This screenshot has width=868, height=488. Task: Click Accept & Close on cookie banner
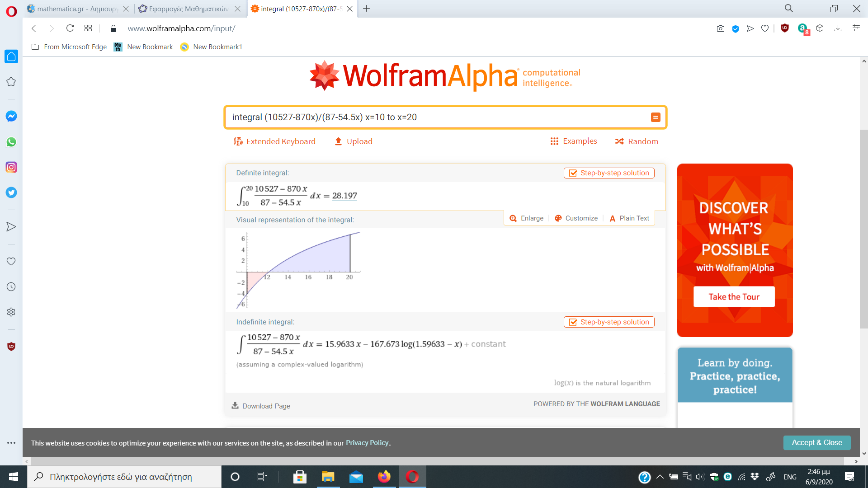click(x=817, y=443)
